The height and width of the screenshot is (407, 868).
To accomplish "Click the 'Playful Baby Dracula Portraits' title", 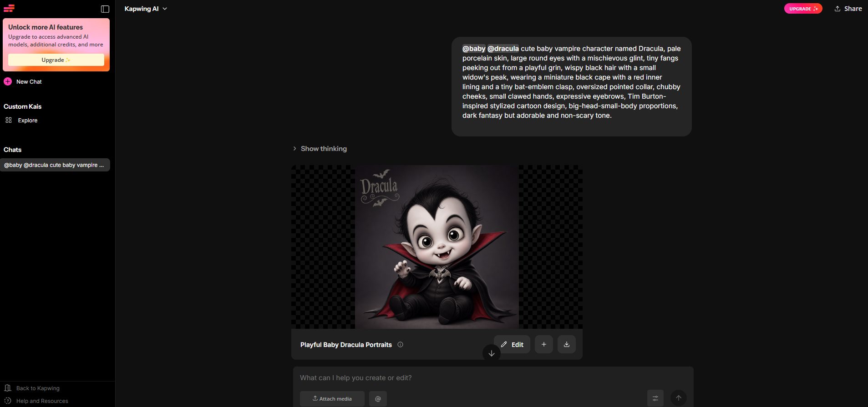I will click(346, 345).
